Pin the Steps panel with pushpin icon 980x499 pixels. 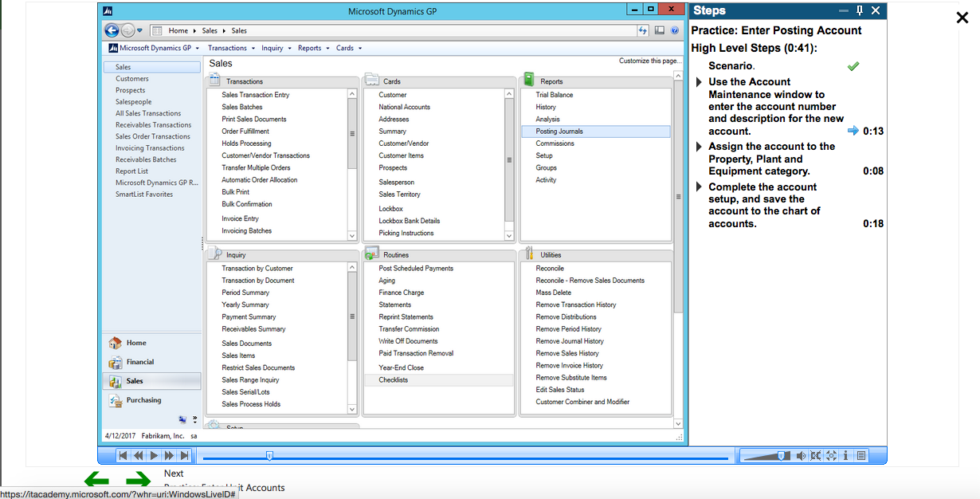coord(860,10)
